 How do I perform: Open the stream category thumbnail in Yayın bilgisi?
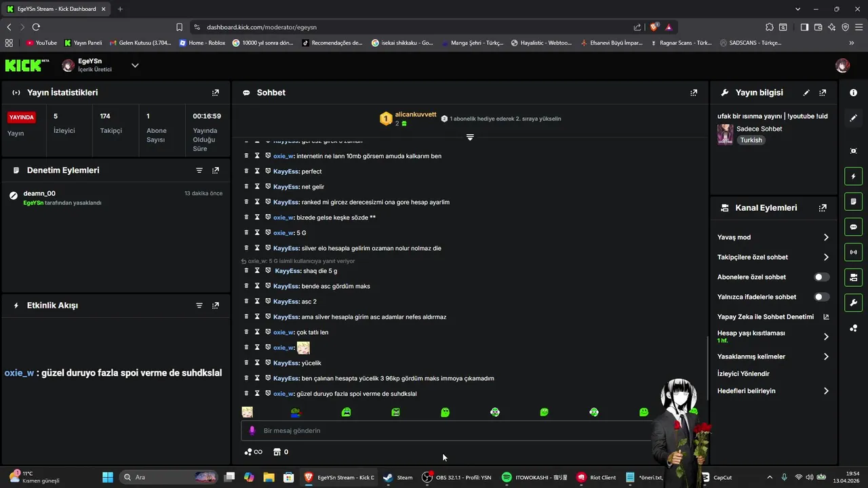pyautogui.click(x=725, y=134)
